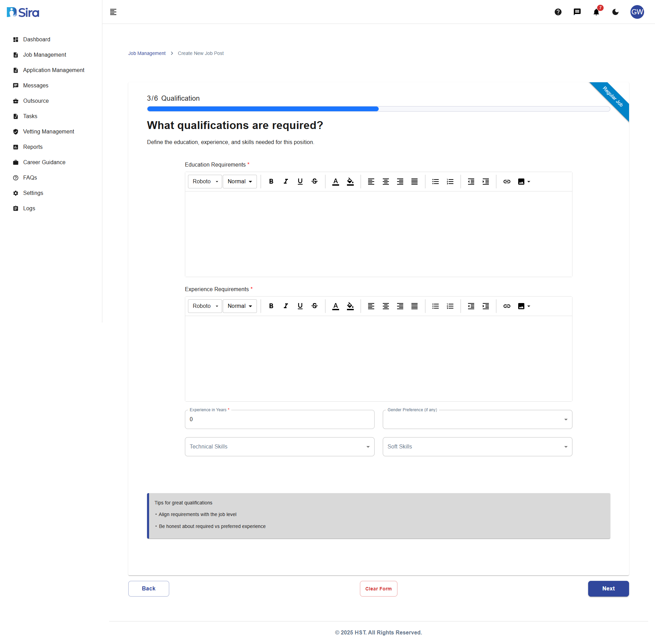Click the increase indent icon in Education toolbar
Image resolution: width=655 pixels, height=644 pixels.
pyautogui.click(x=486, y=181)
